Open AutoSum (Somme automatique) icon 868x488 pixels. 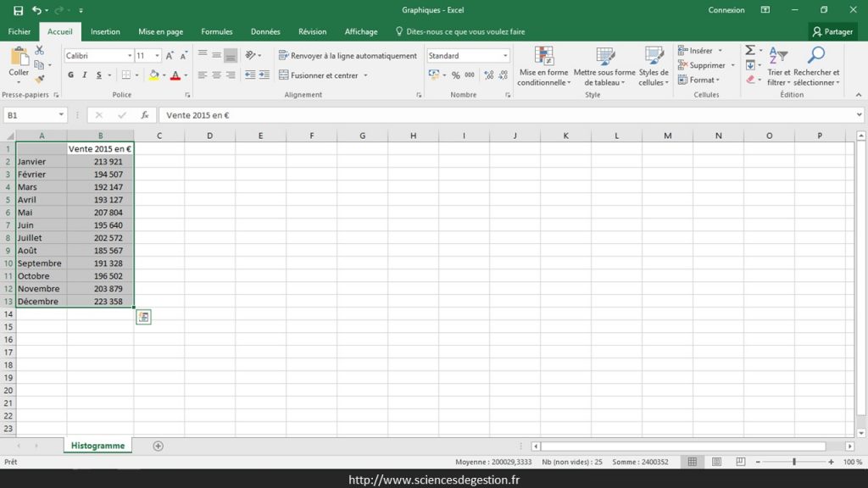pyautogui.click(x=749, y=51)
